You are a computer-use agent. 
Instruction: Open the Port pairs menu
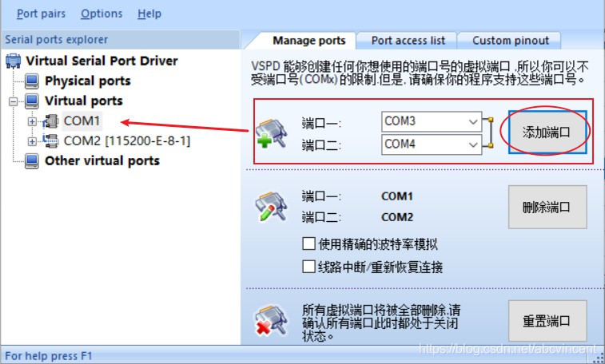41,14
